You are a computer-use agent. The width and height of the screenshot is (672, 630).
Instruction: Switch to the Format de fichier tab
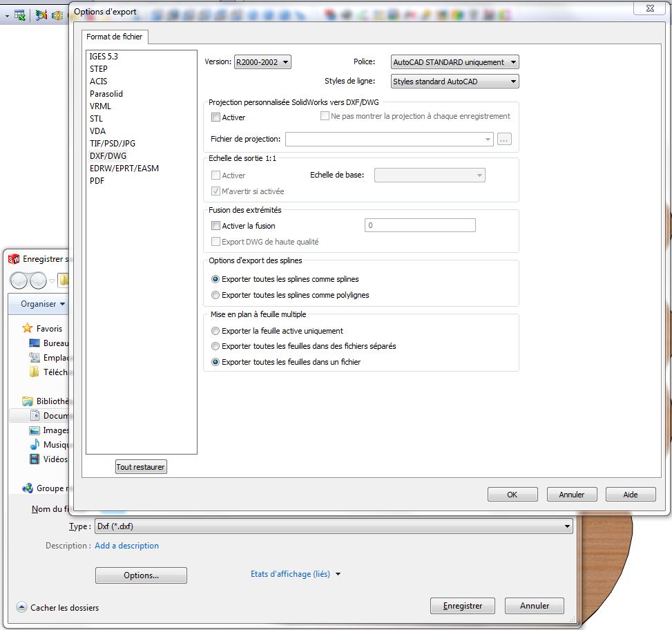(x=115, y=37)
